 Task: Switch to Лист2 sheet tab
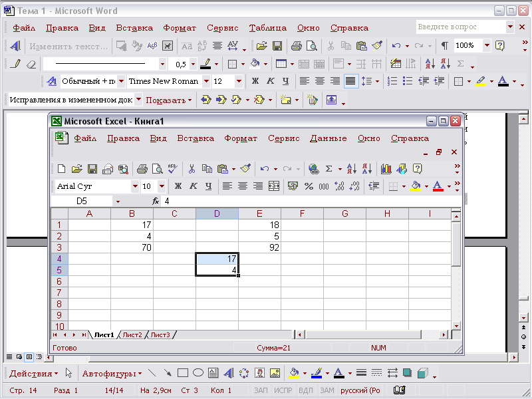tap(132, 335)
